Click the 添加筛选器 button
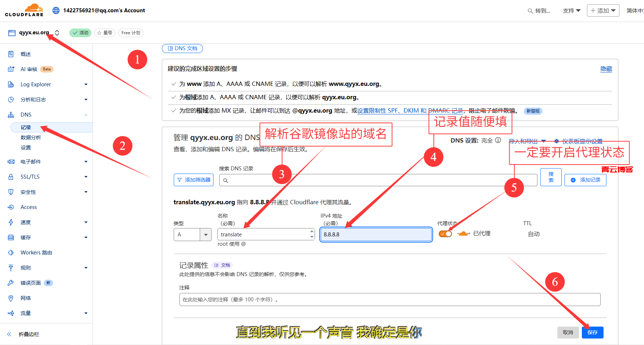The image size is (644, 345). pyautogui.click(x=194, y=180)
